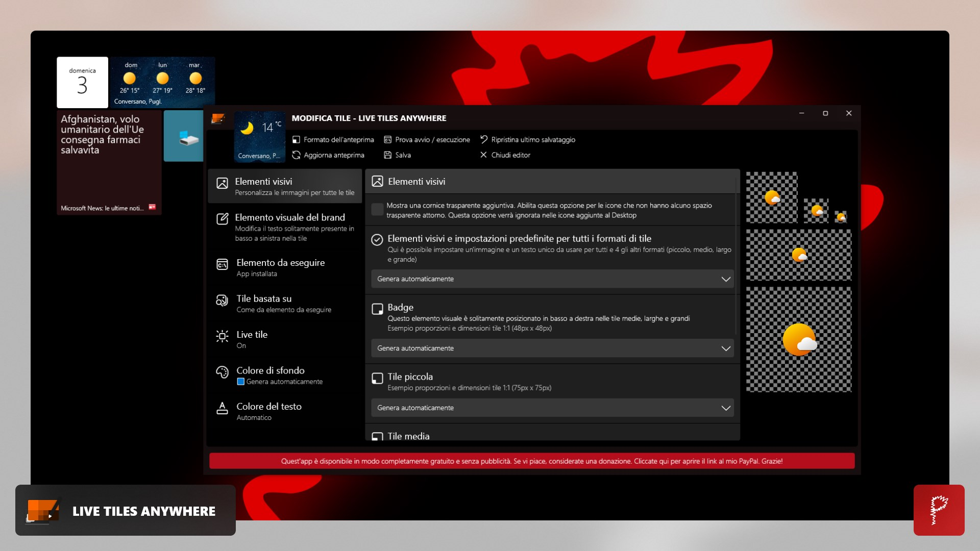Click Prova avvio / esecuzione icon
Screen dimensions: 980x551
point(387,140)
